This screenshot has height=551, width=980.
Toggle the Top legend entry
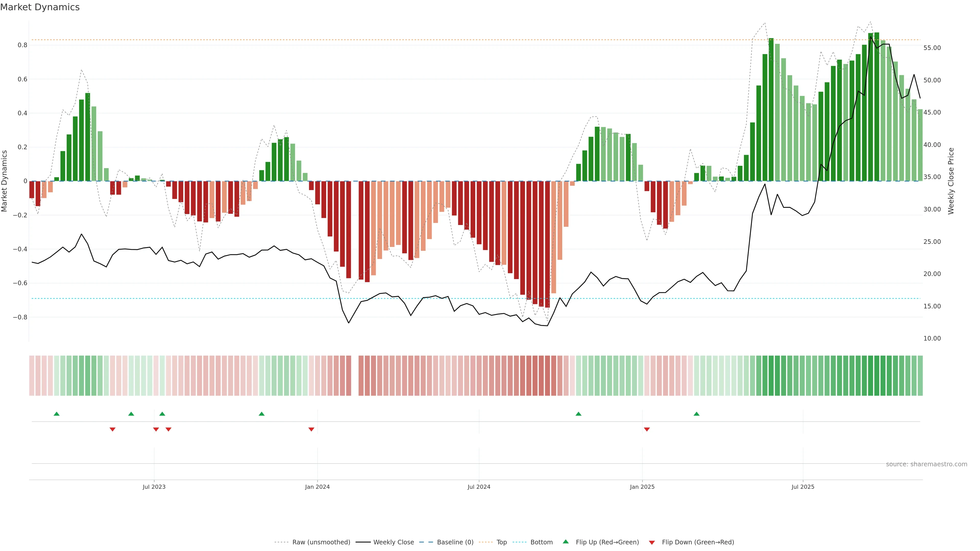click(x=501, y=542)
